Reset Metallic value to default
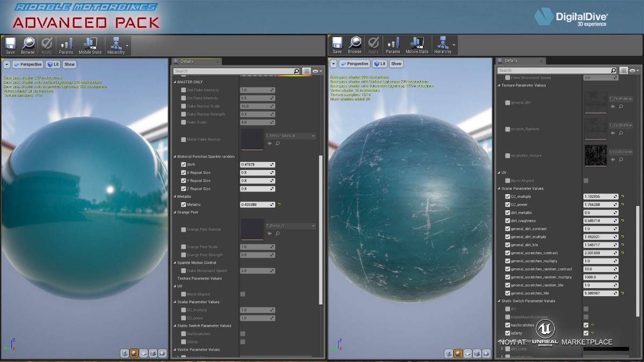The width and height of the screenshot is (644, 362). (x=280, y=205)
